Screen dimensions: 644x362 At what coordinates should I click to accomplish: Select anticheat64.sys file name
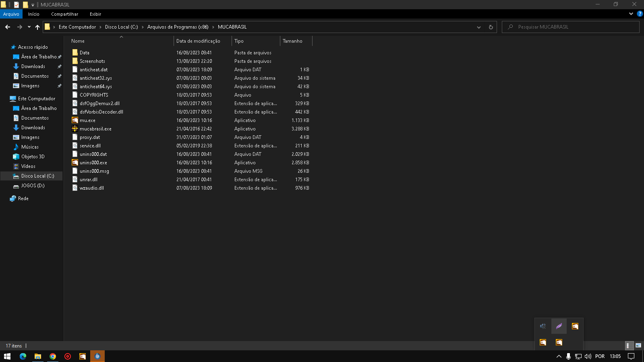pyautogui.click(x=96, y=87)
